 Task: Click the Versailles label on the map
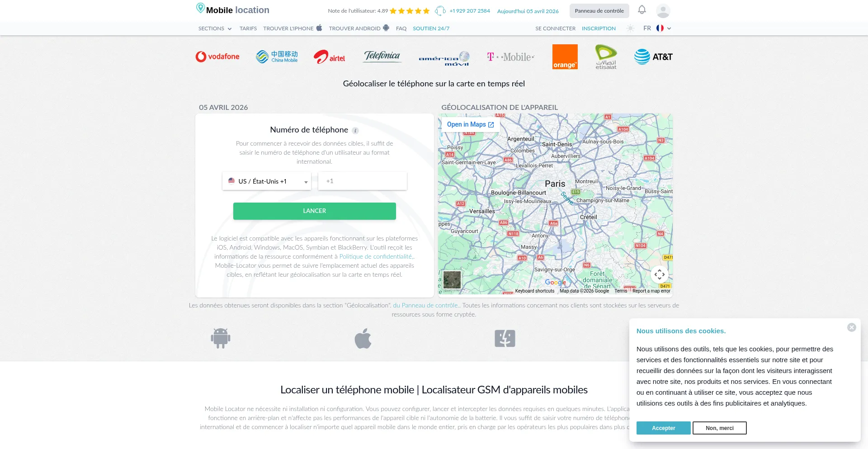tap(482, 211)
